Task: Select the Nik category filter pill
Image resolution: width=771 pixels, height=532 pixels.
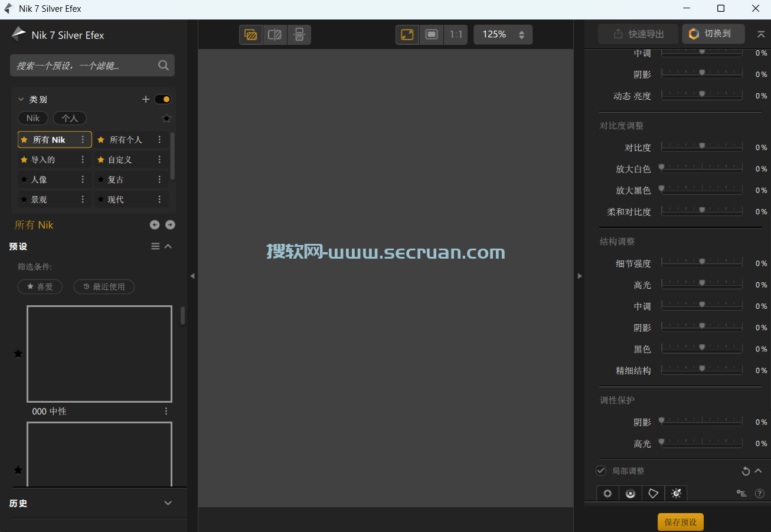Action: click(x=33, y=118)
